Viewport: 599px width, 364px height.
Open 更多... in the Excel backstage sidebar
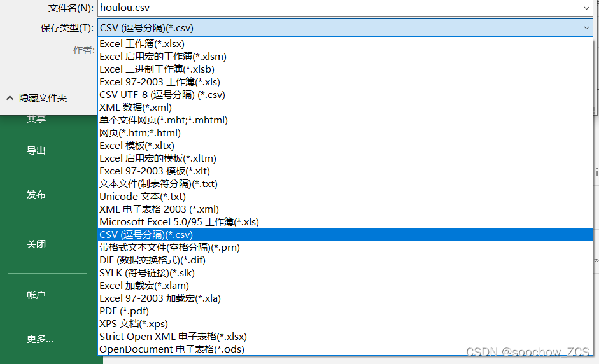(x=39, y=339)
